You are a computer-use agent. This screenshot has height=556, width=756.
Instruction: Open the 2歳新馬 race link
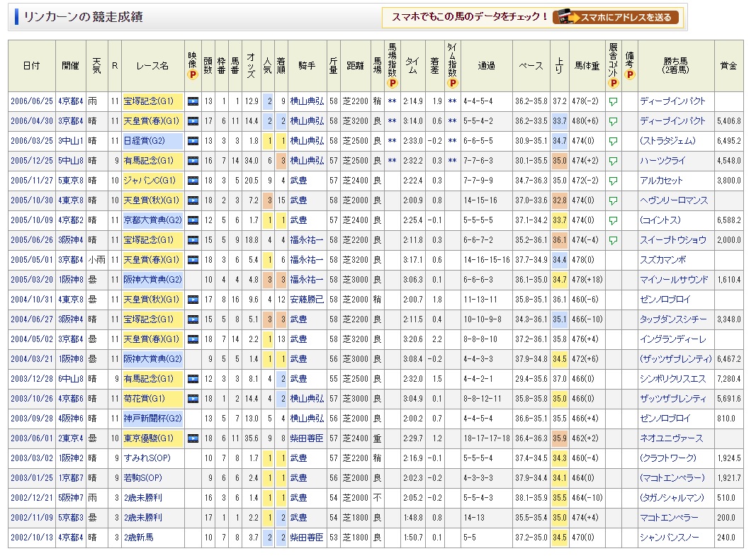[x=138, y=537]
